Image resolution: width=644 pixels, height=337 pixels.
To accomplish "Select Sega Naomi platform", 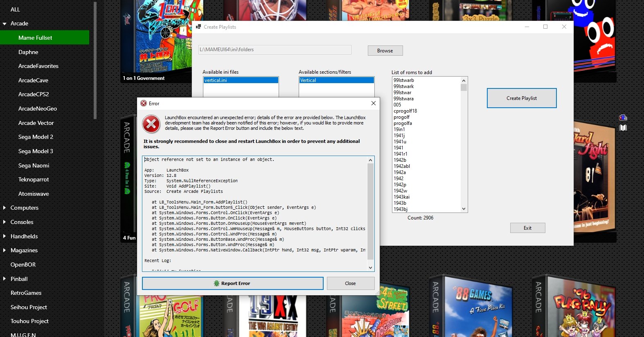I will [34, 165].
